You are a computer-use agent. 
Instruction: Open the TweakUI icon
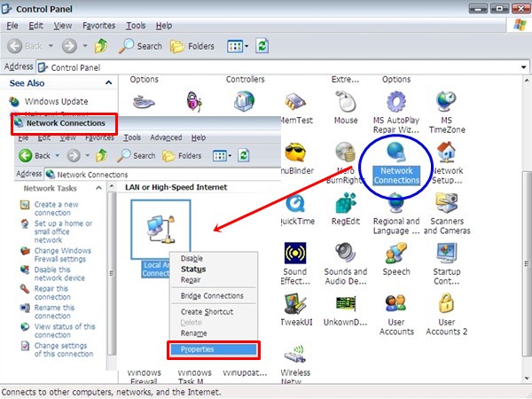click(x=296, y=309)
